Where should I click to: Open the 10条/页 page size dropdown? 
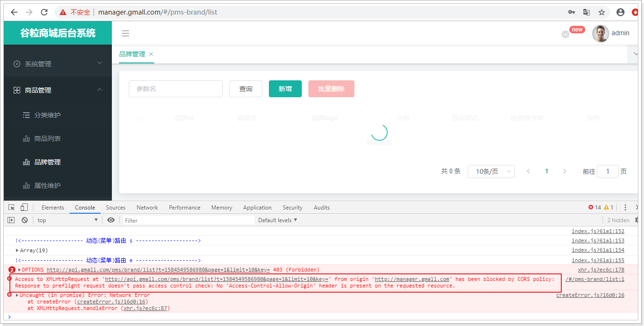[x=491, y=171]
